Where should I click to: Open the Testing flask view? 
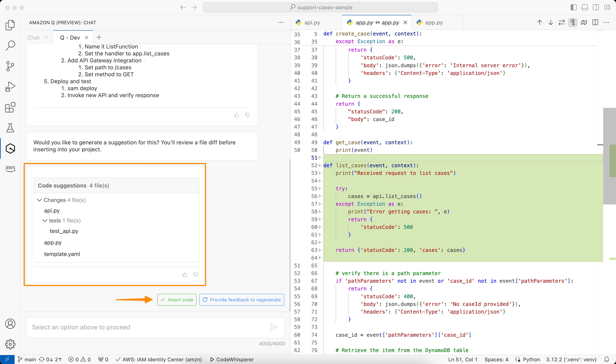click(x=10, y=128)
